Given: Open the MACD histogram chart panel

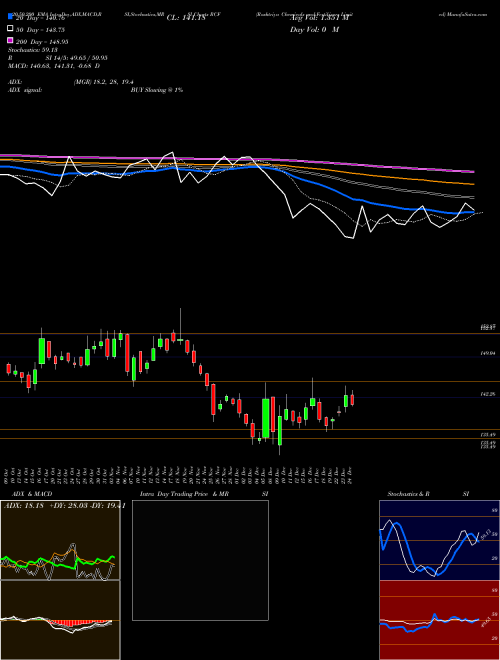Looking at the screenshot, I should [60, 620].
